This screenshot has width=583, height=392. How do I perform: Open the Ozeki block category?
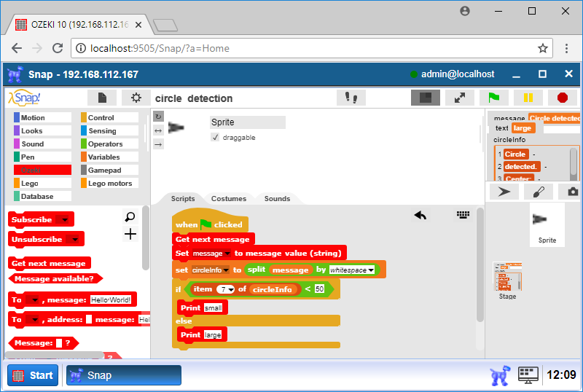42,170
